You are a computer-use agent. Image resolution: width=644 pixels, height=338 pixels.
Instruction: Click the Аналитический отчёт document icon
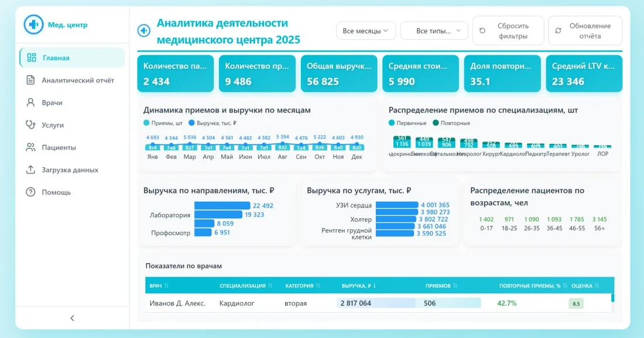[x=30, y=80]
